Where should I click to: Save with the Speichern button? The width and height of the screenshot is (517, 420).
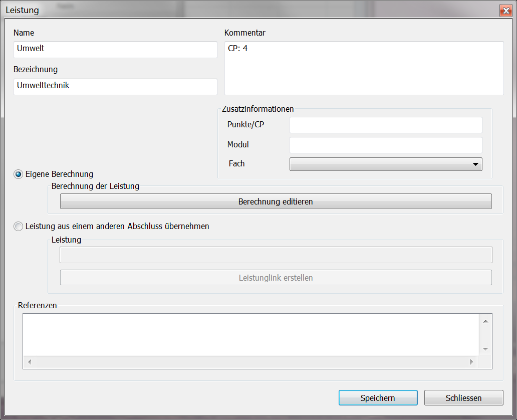tap(378, 398)
